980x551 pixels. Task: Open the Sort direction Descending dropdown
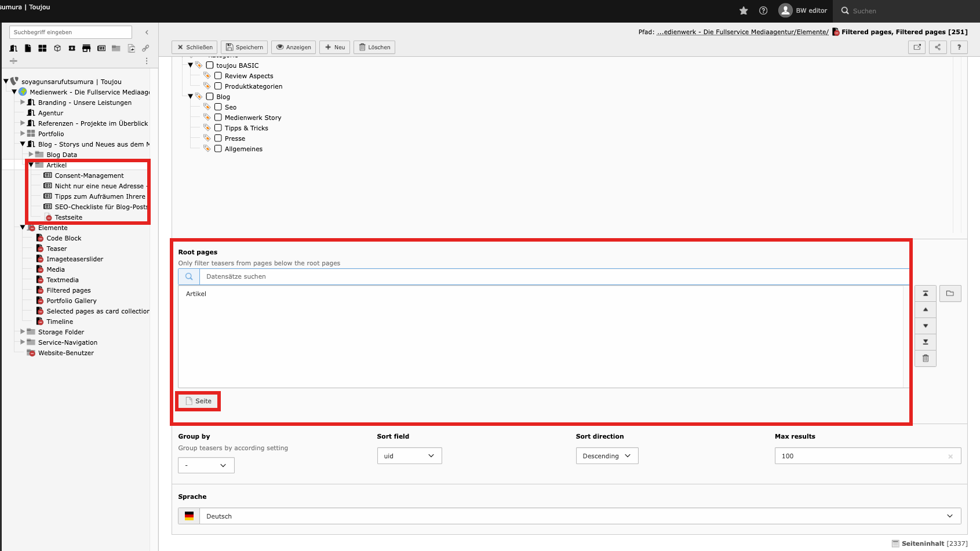pyautogui.click(x=607, y=456)
